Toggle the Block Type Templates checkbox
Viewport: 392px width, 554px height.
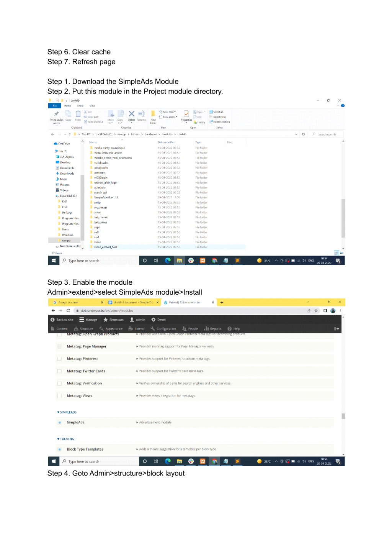59,449
